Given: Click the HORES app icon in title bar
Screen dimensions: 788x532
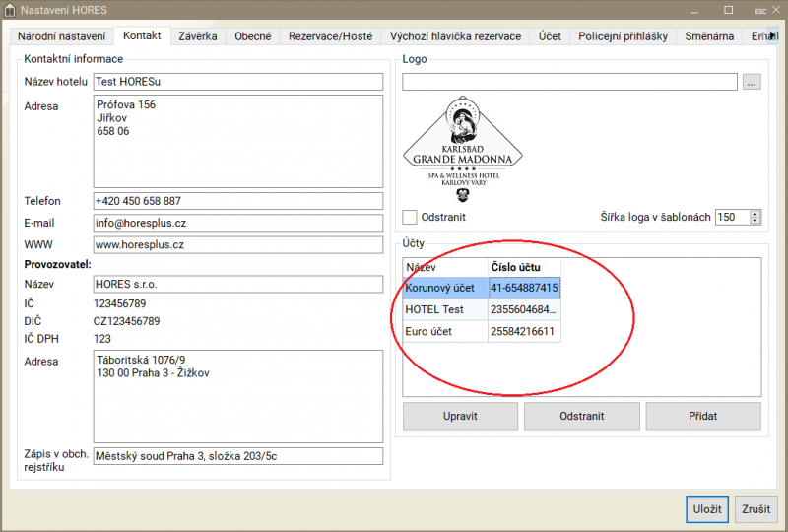Looking at the screenshot, I should click(x=9, y=9).
